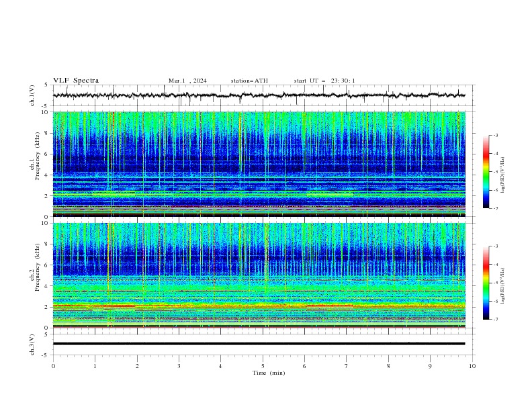532x411 pixels.
Task: Click the '-7' value on ch.2 color bar
Action: [496, 319]
